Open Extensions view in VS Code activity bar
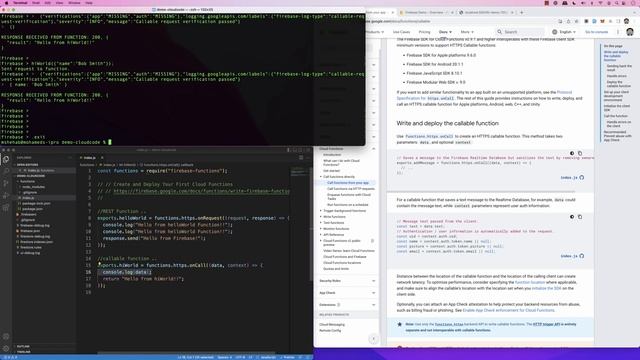 [x=6, y=207]
